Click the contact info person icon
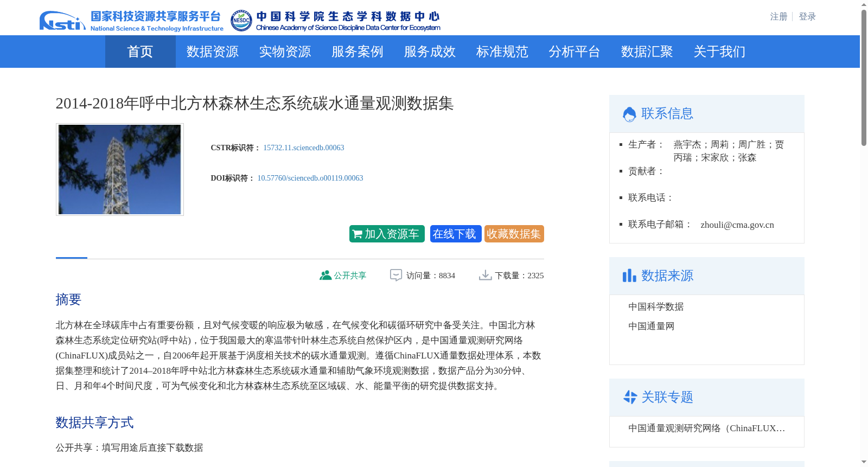This screenshot has width=868, height=467. 629,114
